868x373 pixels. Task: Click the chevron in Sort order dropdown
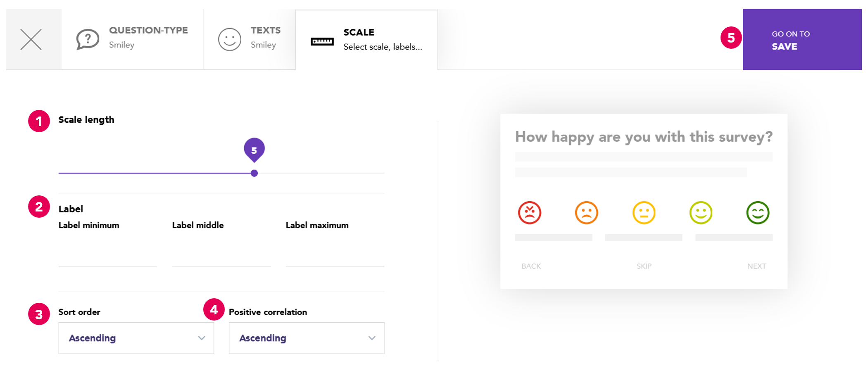[x=202, y=338]
